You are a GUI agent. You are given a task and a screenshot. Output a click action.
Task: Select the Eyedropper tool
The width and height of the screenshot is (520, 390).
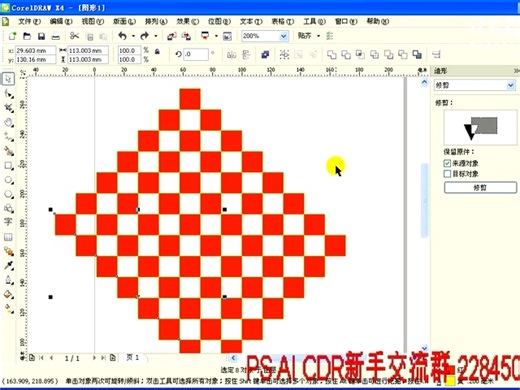tap(8, 265)
